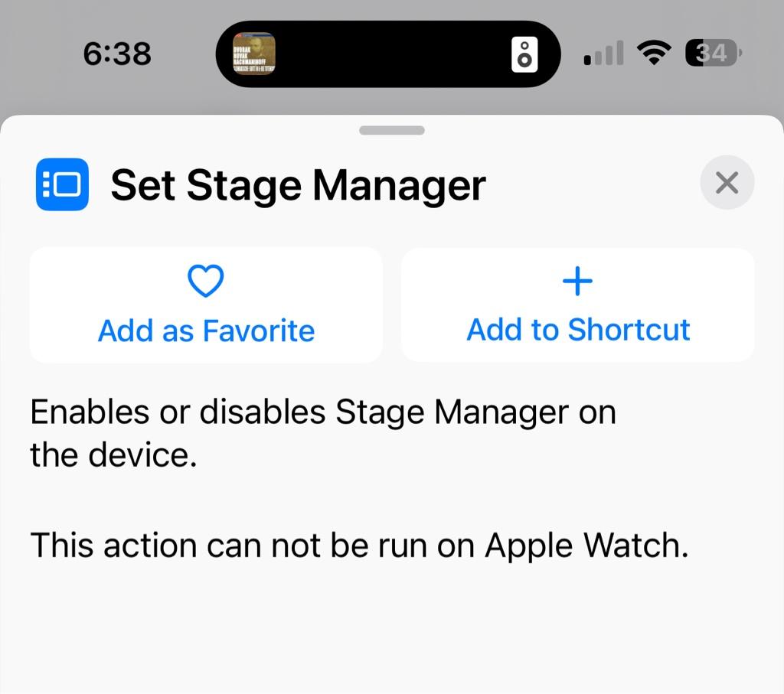Click the blue Stage Manager action icon
Viewport: 784px width, 694px height.
[x=62, y=184]
